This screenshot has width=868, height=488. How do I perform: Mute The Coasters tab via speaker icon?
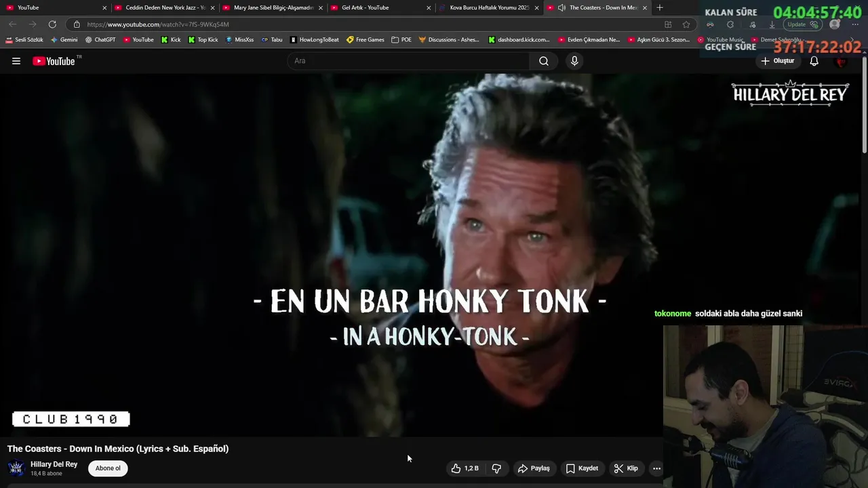pyautogui.click(x=561, y=7)
